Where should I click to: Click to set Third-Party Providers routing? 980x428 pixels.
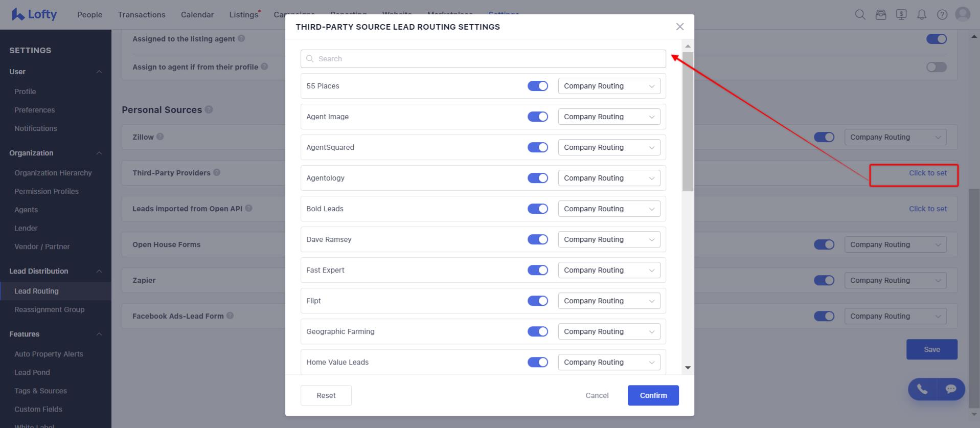tap(928, 173)
